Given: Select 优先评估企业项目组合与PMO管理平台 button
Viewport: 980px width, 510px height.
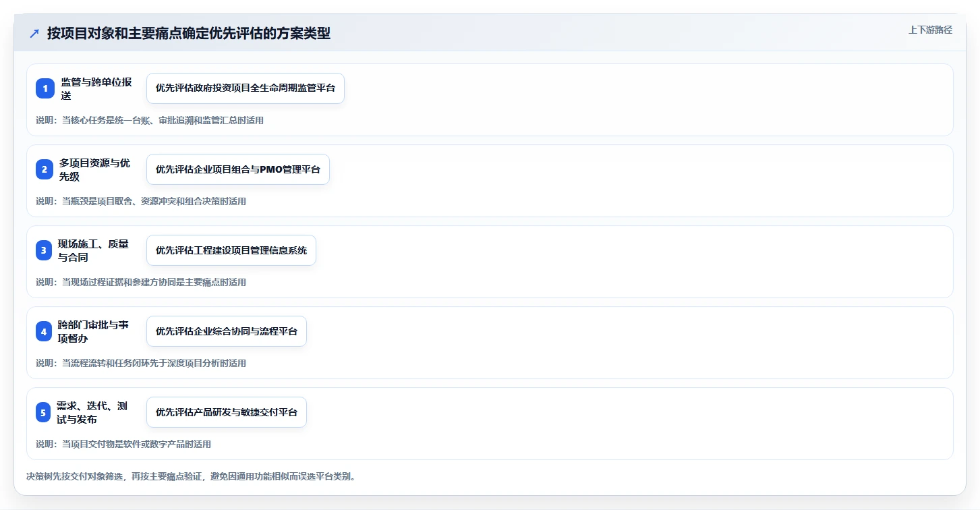Looking at the screenshot, I should pyautogui.click(x=238, y=169).
